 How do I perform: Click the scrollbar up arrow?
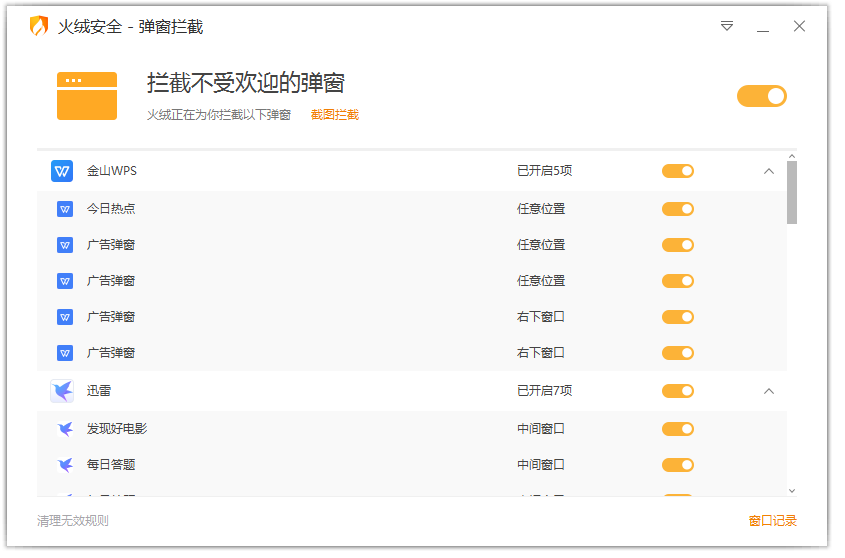tap(792, 157)
